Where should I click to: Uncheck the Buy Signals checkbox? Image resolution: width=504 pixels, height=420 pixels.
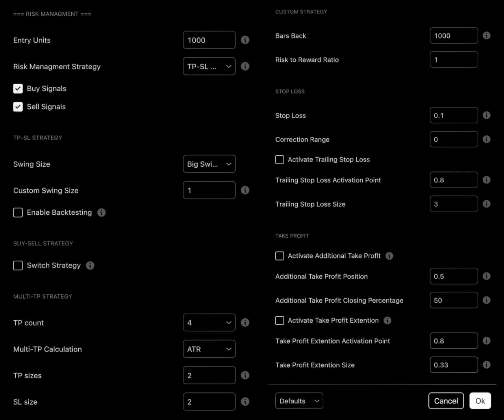coord(18,88)
